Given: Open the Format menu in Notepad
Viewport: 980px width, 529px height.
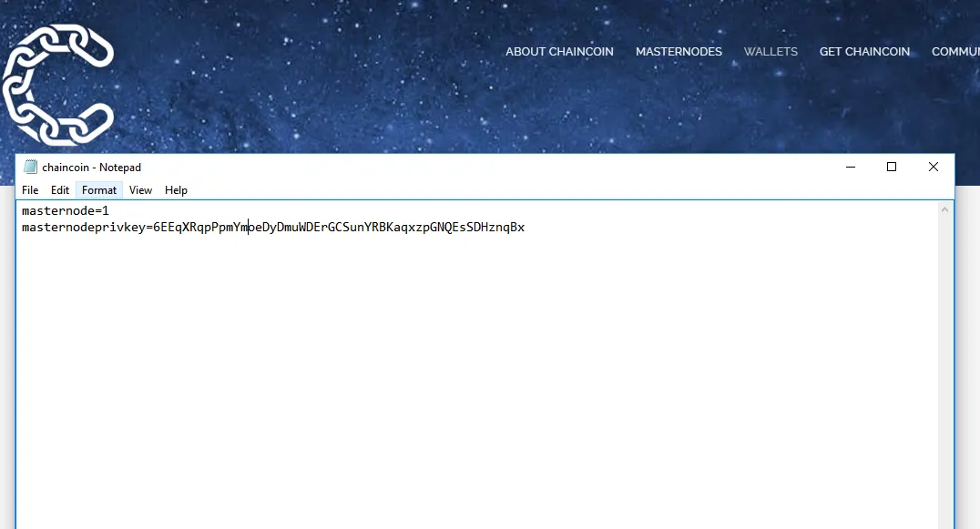Looking at the screenshot, I should pos(98,190).
